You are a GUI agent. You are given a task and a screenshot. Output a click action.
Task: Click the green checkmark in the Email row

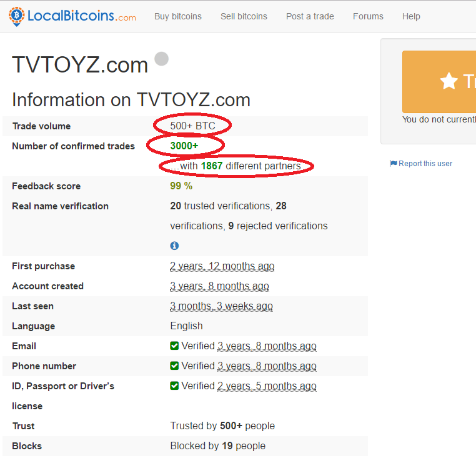[174, 346]
